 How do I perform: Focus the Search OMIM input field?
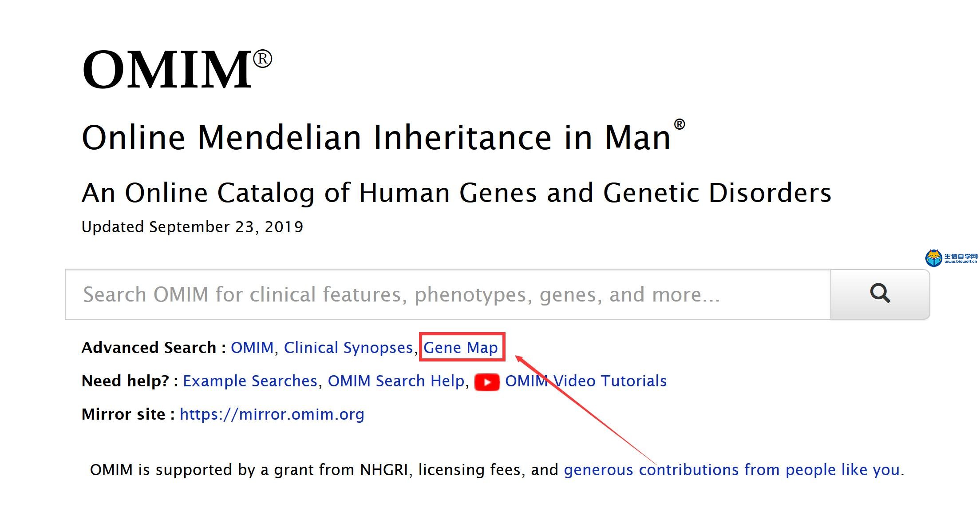pyautogui.click(x=448, y=294)
